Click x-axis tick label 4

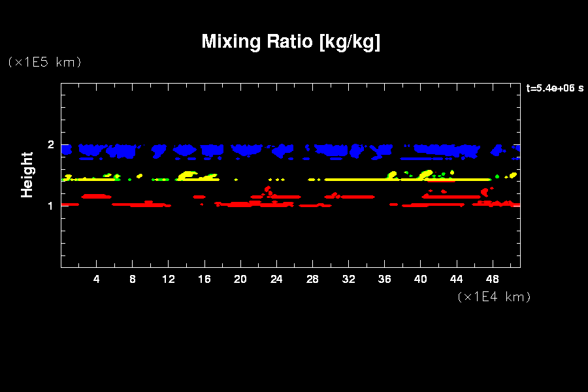point(97,280)
